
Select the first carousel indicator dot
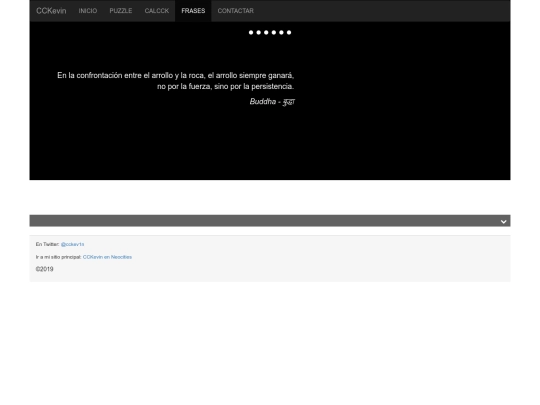[x=251, y=32]
